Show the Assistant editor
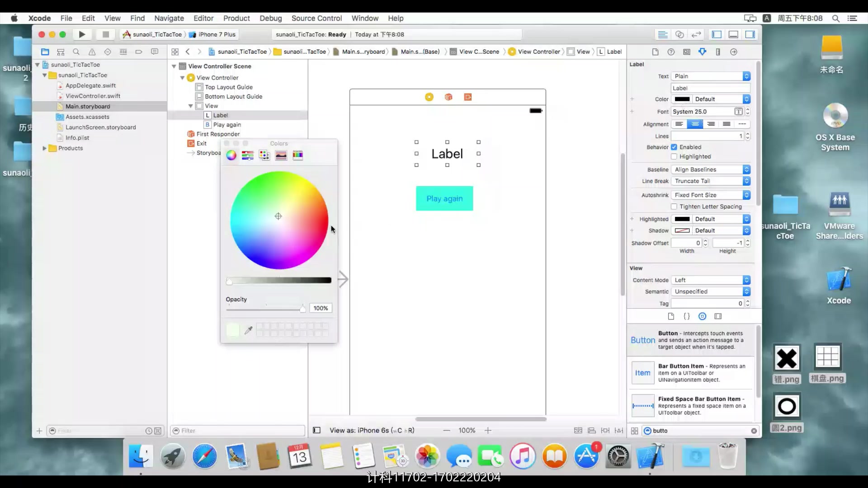Image resolution: width=868 pixels, height=488 pixels. (x=679, y=34)
